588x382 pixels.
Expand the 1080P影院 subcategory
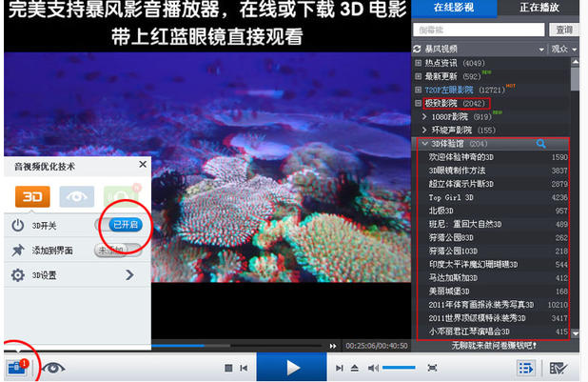coord(424,116)
